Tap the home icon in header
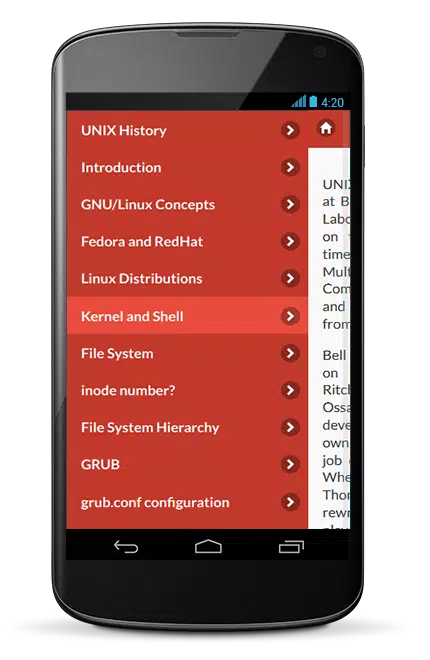Viewport: 430px width, 660px height. pos(326,128)
